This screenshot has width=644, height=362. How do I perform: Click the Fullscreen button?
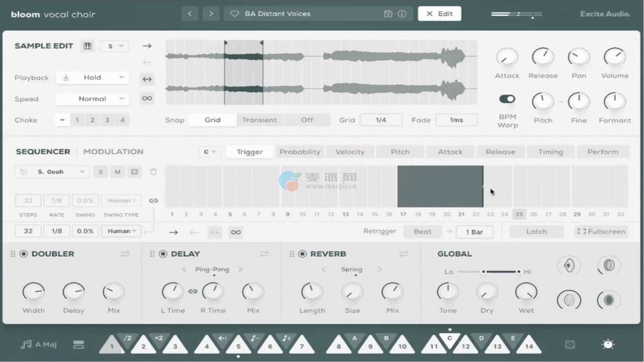[601, 232]
